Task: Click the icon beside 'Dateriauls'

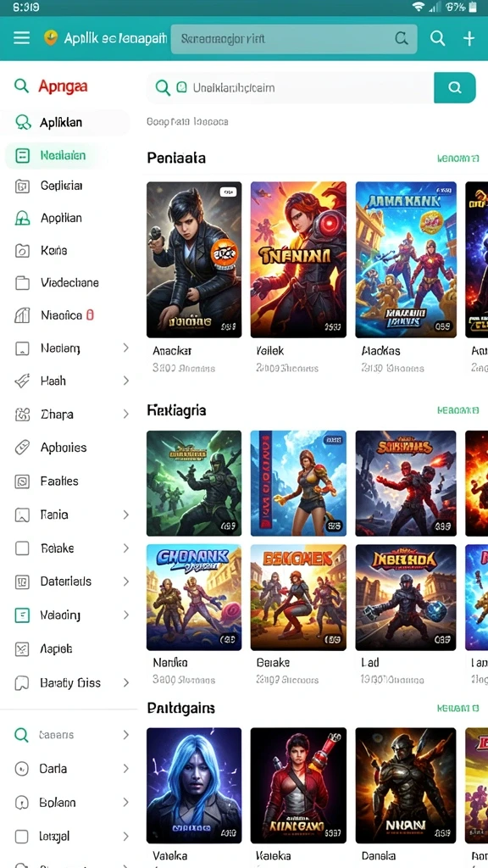Action: 21,581
